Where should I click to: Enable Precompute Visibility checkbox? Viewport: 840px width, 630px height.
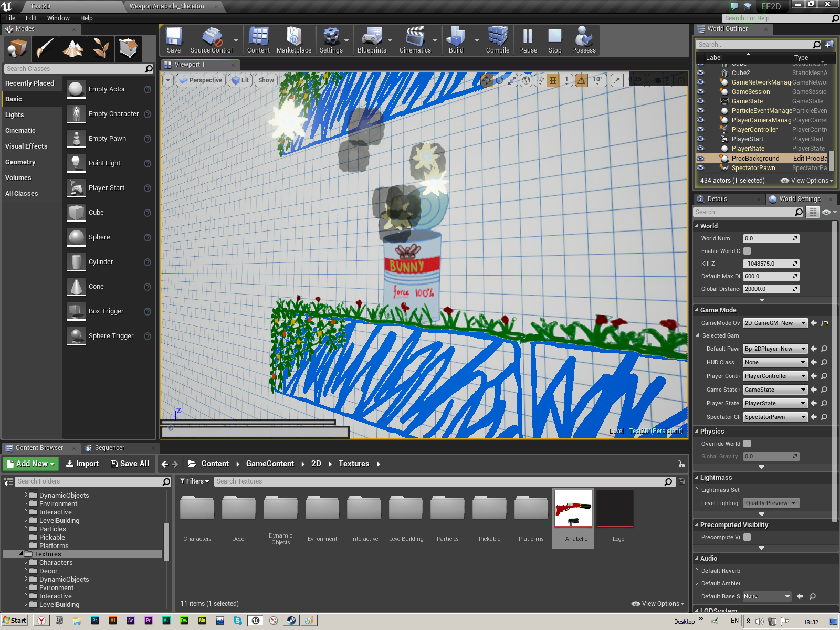tap(747, 537)
